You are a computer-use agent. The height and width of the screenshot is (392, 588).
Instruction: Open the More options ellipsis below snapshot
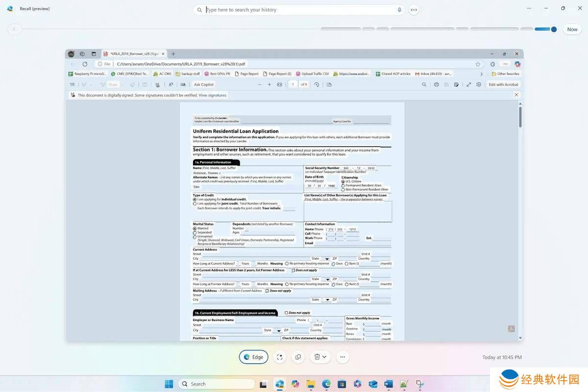[343, 357]
